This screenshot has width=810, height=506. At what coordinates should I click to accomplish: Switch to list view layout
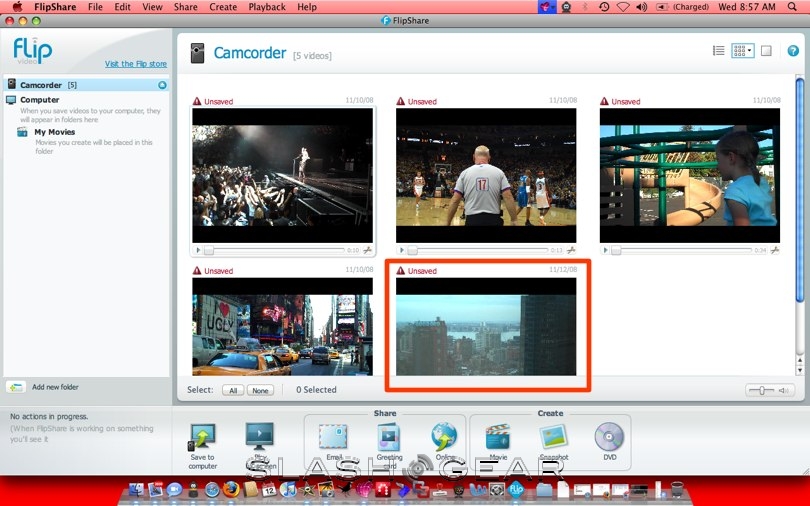tap(718, 51)
